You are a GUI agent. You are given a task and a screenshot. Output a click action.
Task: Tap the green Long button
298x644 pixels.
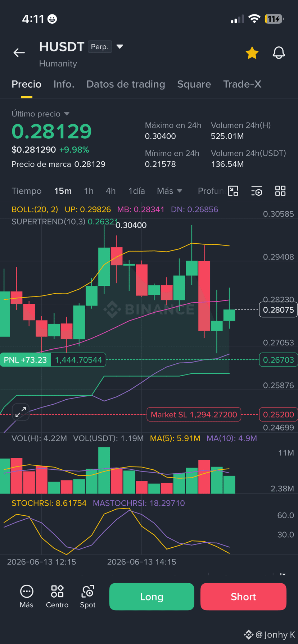click(x=152, y=597)
